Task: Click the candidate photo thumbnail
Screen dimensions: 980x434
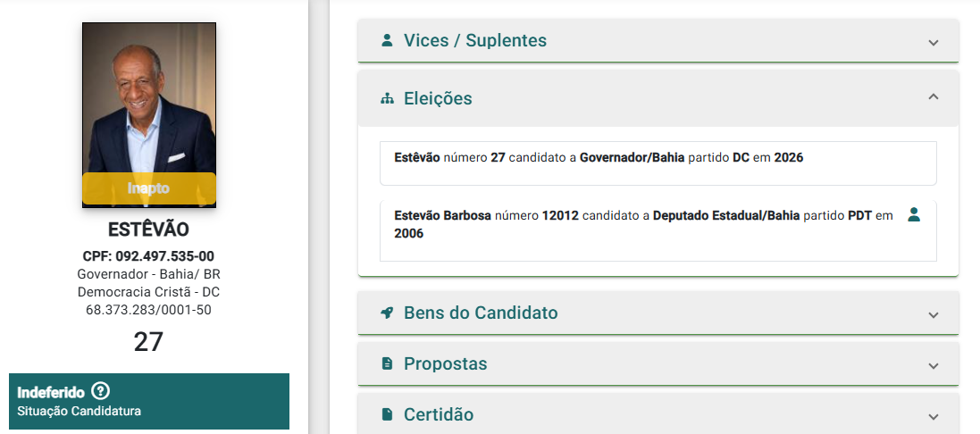Action: pos(149,115)
